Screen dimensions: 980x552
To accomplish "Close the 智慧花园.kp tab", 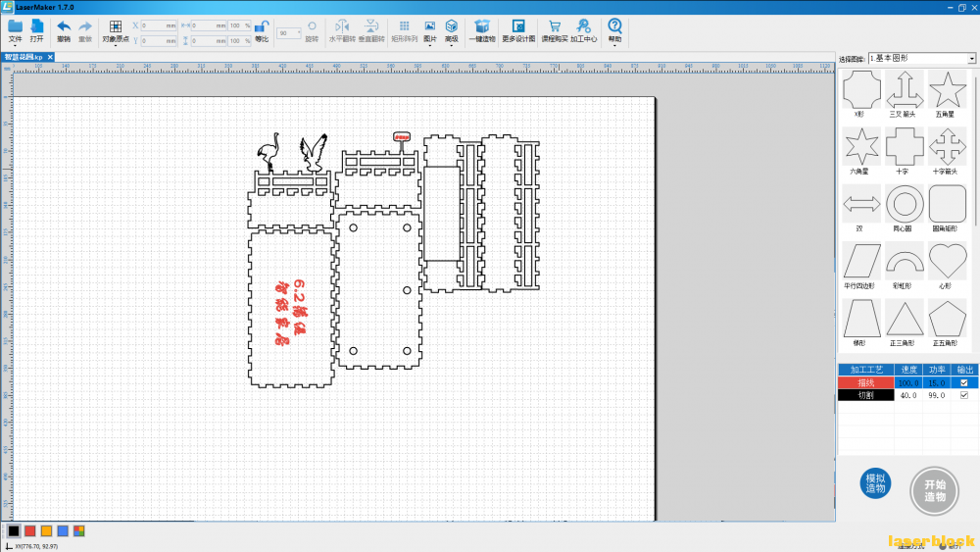I will (x=50, y=57).
